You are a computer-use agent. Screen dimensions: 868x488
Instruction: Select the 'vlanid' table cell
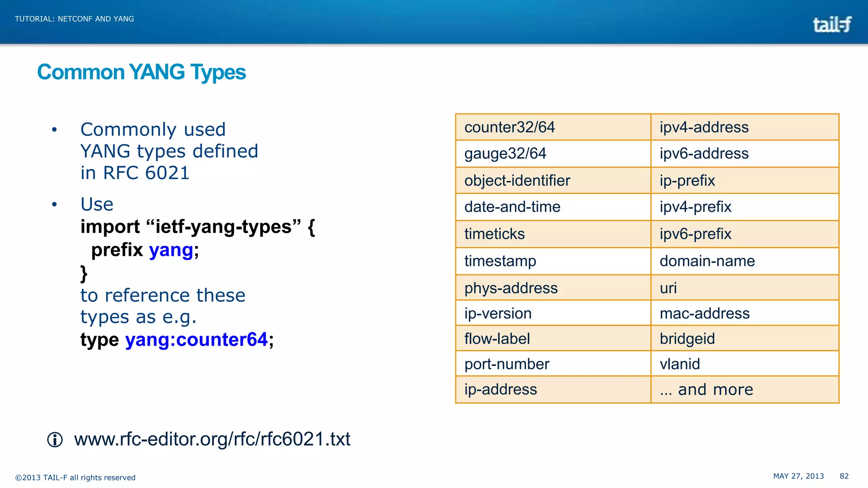pos(745,363)
